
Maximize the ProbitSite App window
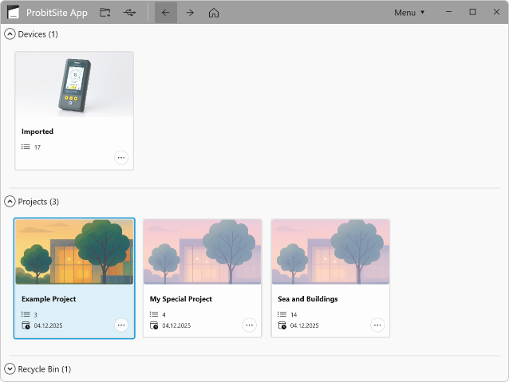pyautogui.click(x=473, y=12)
